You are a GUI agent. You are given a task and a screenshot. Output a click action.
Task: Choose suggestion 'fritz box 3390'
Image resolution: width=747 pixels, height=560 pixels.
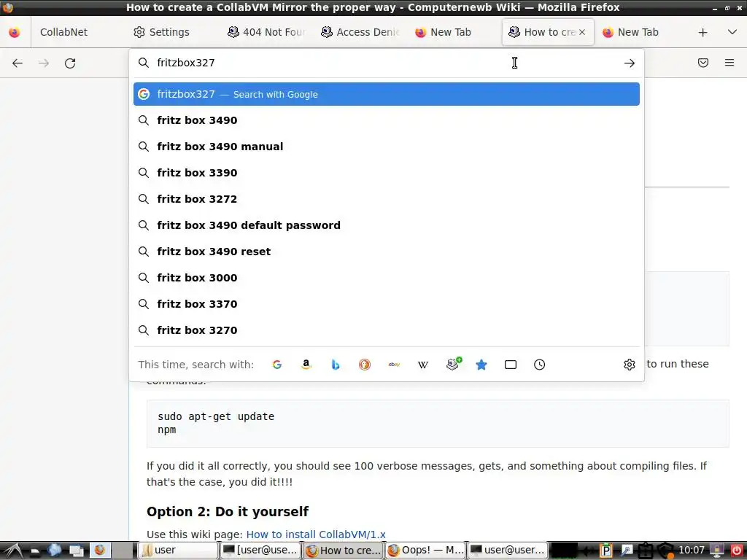[387, 173]
